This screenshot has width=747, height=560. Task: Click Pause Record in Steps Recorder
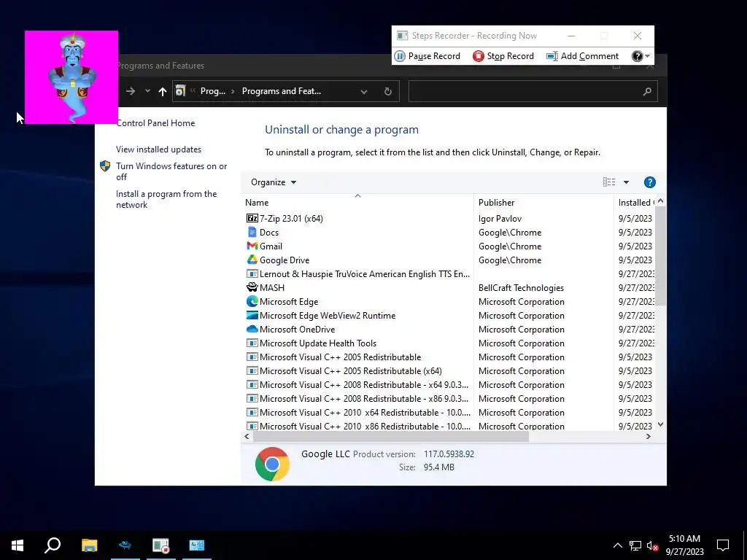point(427,56)
